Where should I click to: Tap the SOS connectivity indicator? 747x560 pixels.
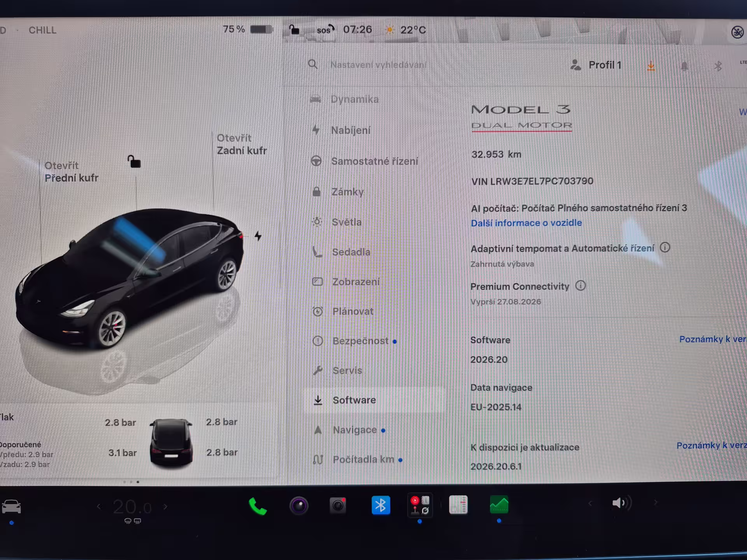pyautogui.click(x=325, y=30)
